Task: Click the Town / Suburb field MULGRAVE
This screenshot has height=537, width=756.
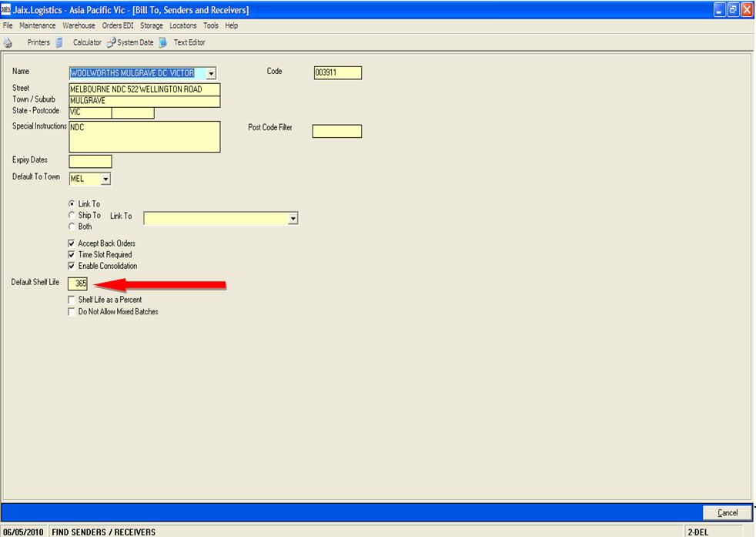Action: (145, 101)
